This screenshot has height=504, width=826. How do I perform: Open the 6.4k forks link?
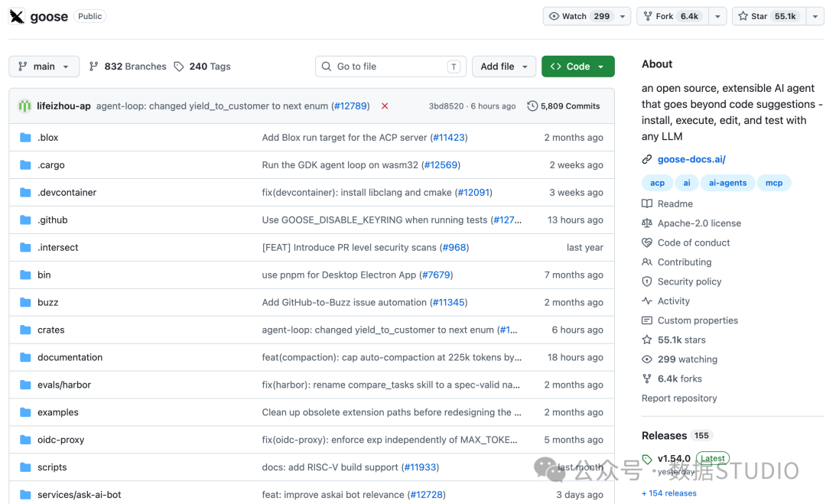[680, 379]
